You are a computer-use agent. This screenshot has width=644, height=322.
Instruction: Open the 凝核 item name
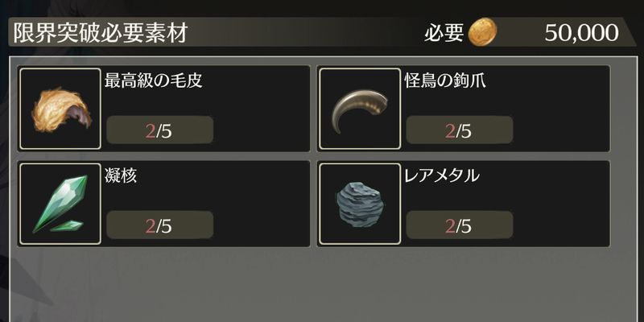tap(120, 175)
